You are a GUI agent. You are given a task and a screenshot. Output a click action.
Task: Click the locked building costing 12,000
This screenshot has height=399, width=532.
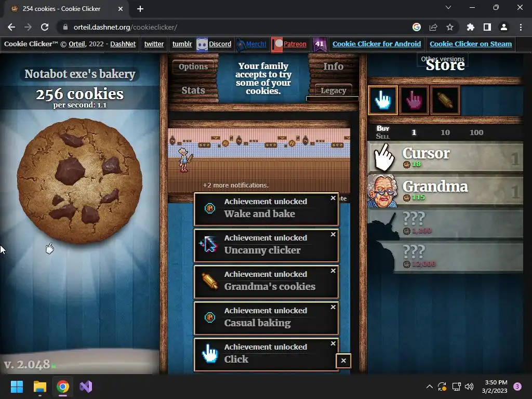[445, 257]
